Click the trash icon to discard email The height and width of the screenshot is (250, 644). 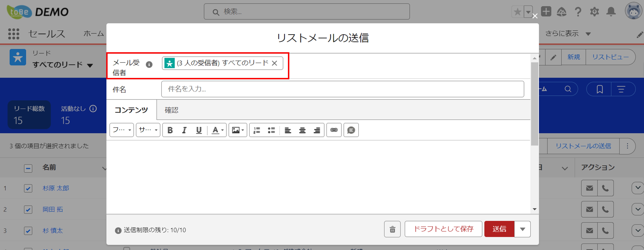click(x=392, y=229)
